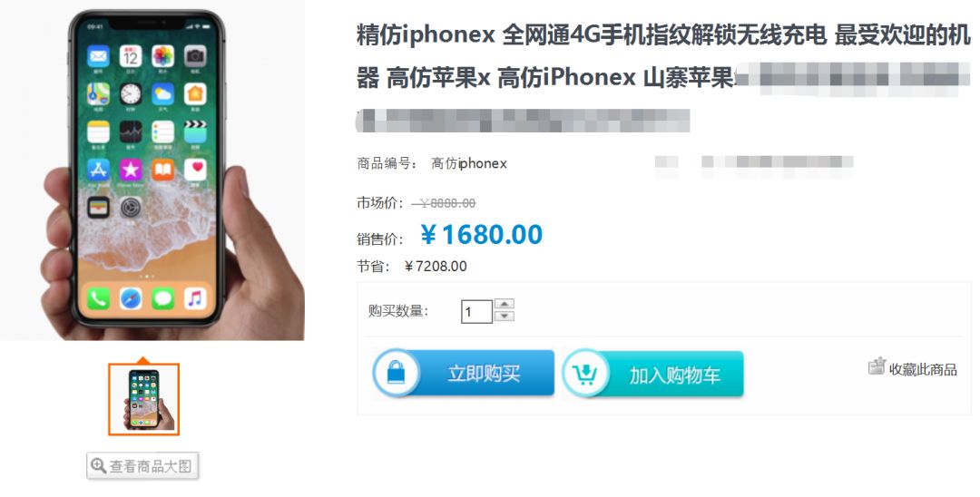Click the savings amount ¥7208.00

pyautogui.click(x=436, y=266)
